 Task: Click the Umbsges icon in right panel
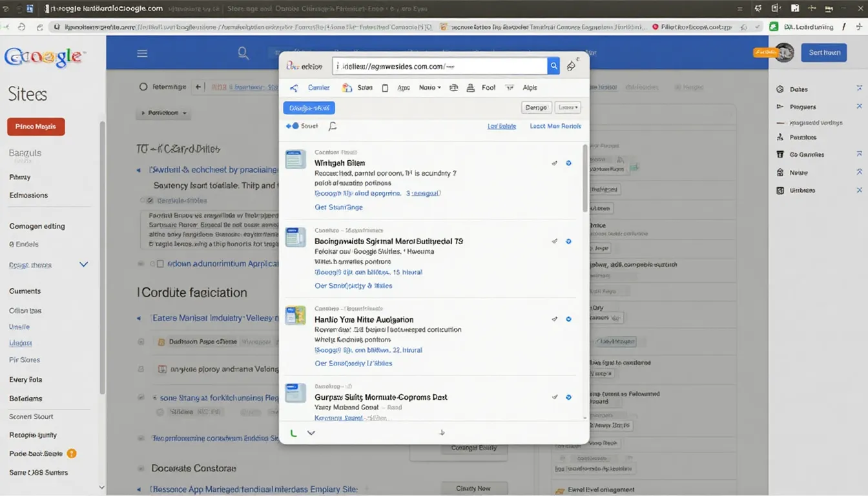tap(780, 191)
